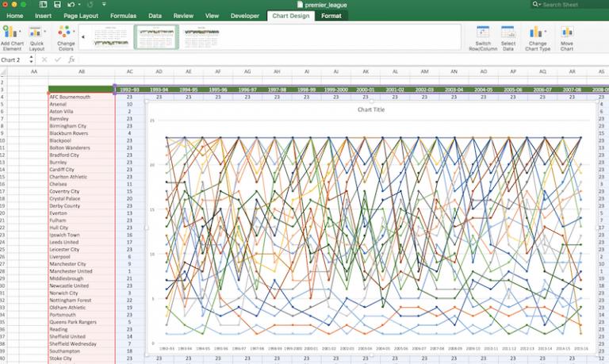Open the Quick Layout icon
The height and width of the screenshot is (364, 609).
(x=35, y=32)
